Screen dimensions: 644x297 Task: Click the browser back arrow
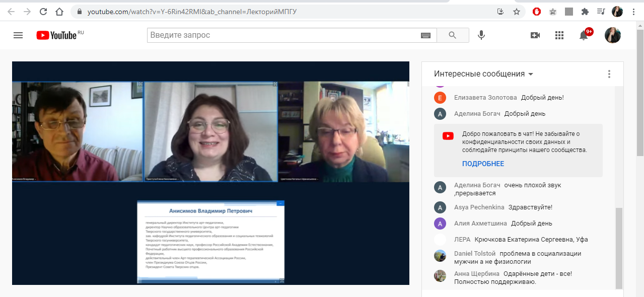(11, 12)
